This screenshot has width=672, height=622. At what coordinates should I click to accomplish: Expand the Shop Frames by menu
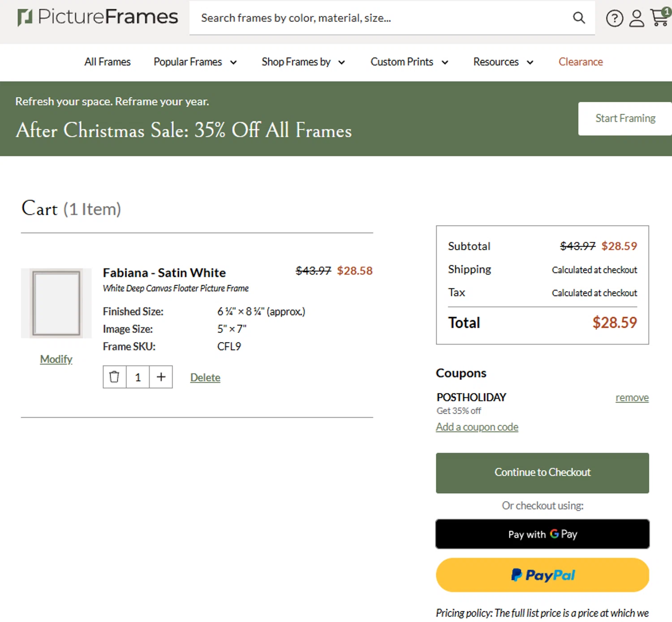303,62
